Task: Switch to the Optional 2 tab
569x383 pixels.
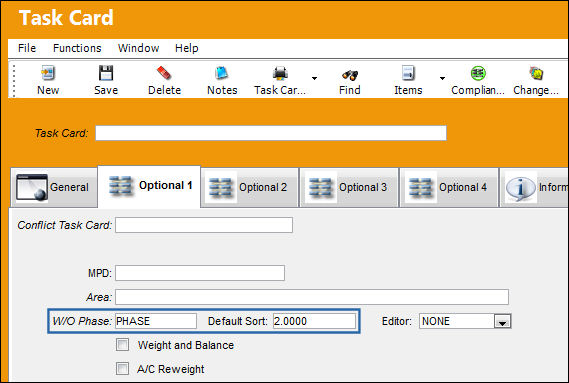Action: pyautogui.click(x=250, y=187)
